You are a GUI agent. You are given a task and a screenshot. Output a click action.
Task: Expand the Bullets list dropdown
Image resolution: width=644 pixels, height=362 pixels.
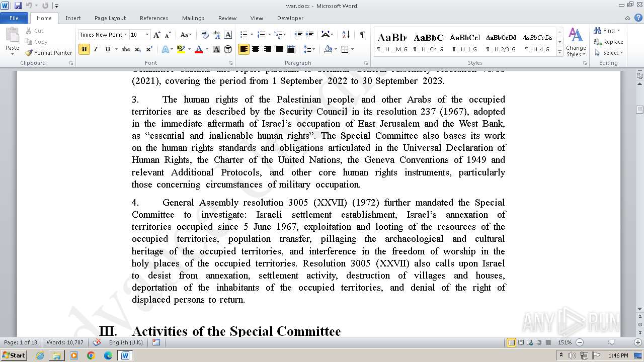coord(252,35)
